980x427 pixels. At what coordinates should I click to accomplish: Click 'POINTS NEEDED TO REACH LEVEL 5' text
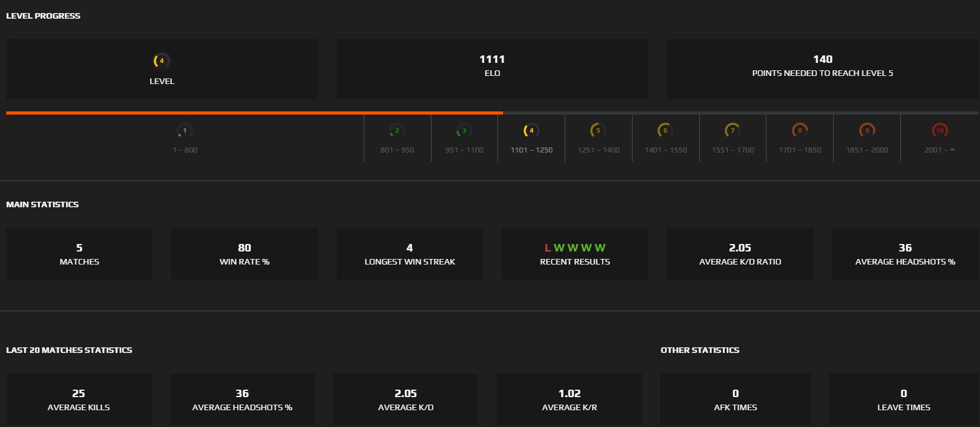tap(822, 73)
